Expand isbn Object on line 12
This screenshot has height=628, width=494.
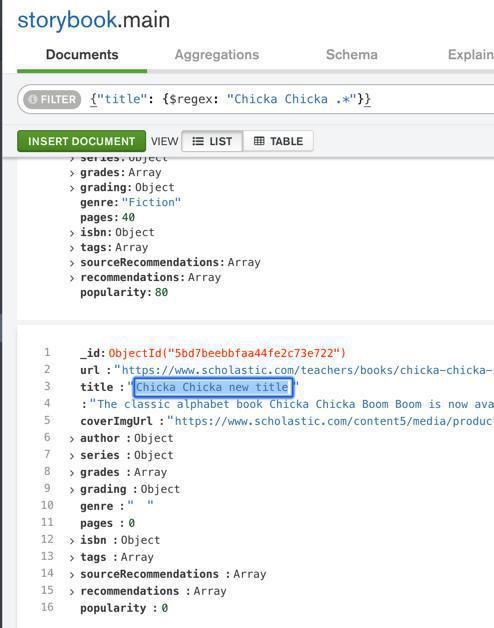[72, 541]
